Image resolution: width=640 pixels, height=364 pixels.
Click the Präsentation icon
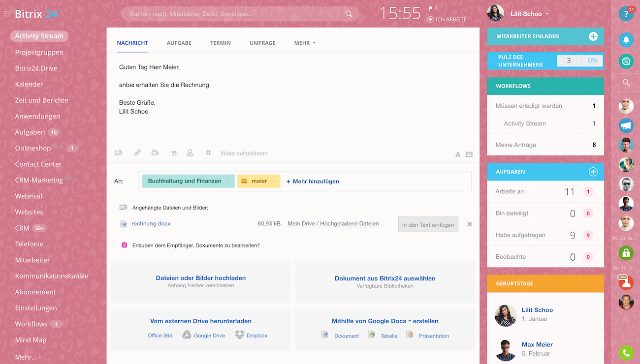[410, 334]
